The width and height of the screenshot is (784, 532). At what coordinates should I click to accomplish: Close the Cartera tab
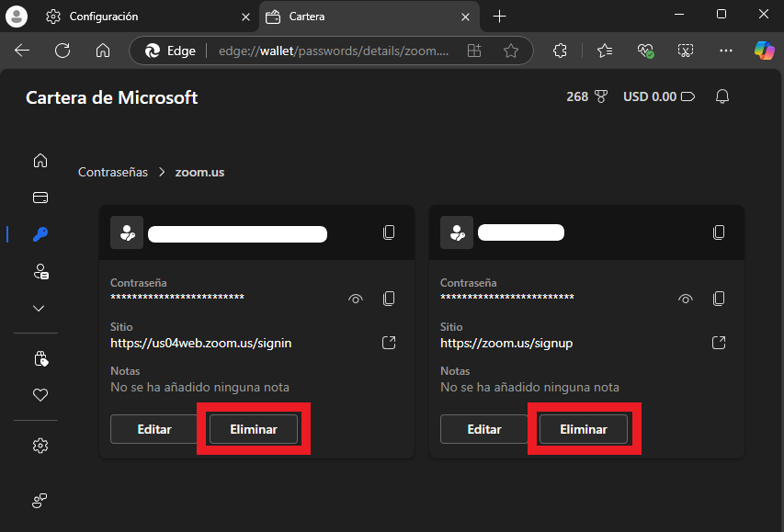[x=465, y=17]
